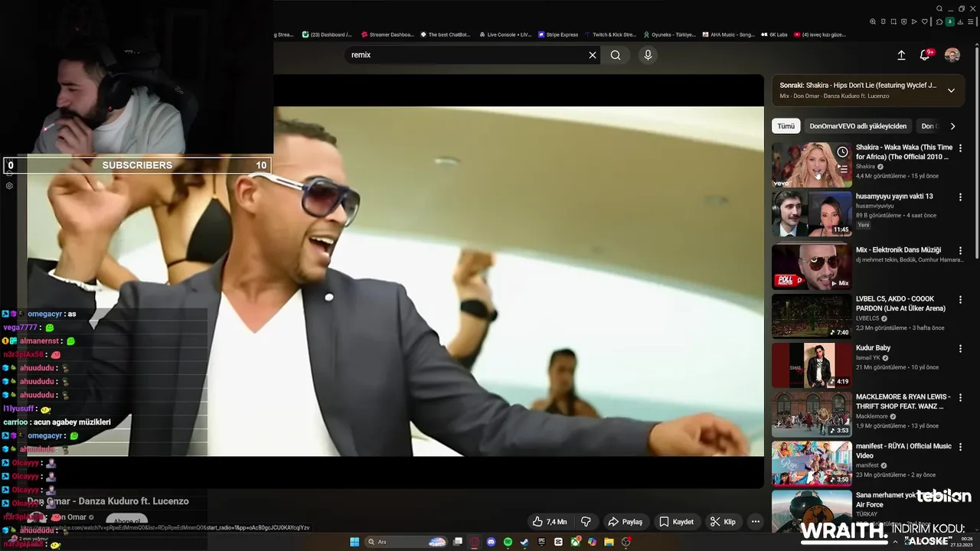Open the YouTube notifications bell
The height and width of the screenshot is (551, 980).
[925, 55]
